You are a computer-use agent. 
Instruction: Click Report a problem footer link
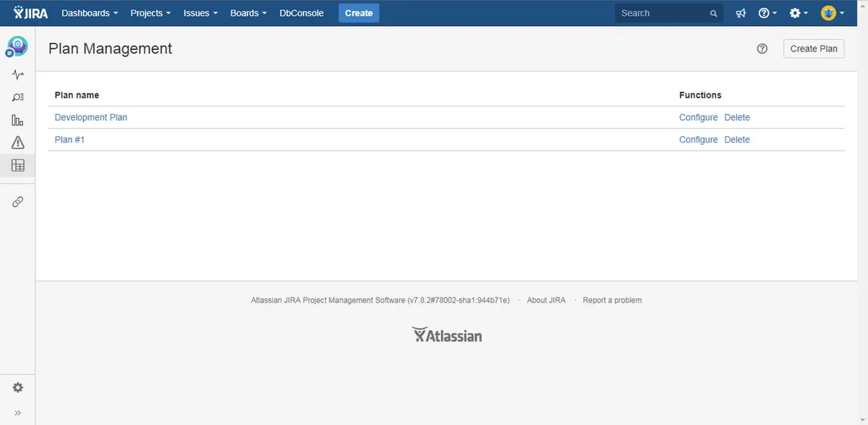[612, 300]
